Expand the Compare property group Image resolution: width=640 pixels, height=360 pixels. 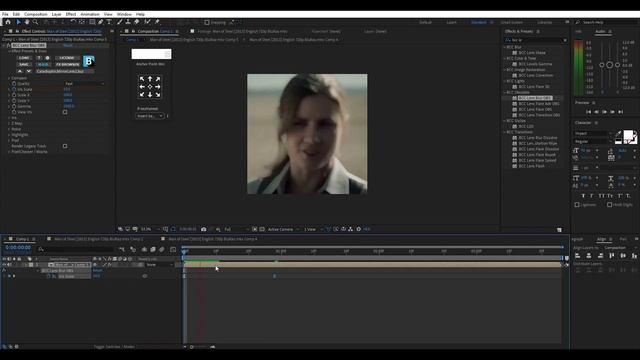[9, 78]
